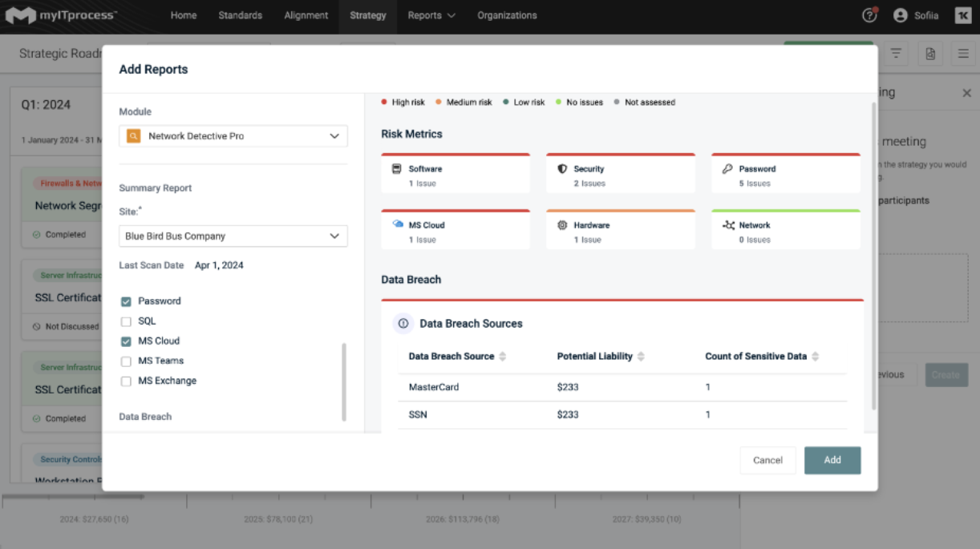Click the MasterCard table cell
This screenshot has height=549, width=980.
434,387
